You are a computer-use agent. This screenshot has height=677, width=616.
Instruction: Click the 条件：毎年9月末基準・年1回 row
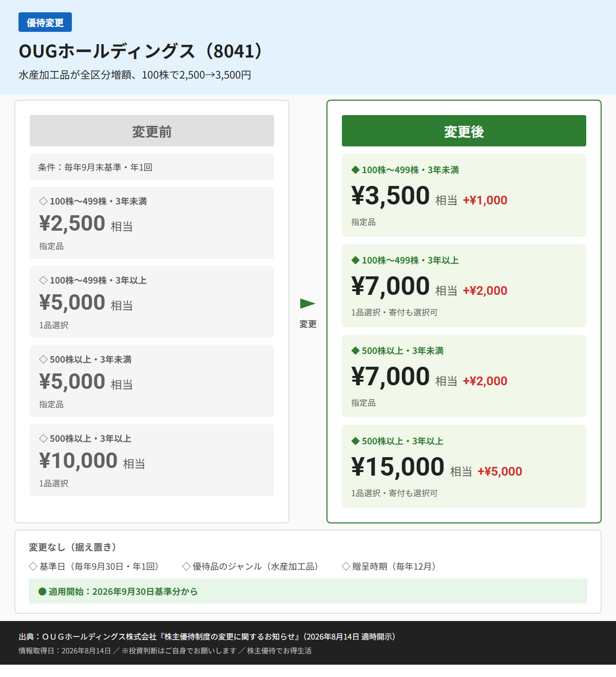pyautogui.click(x=152, y=167)
